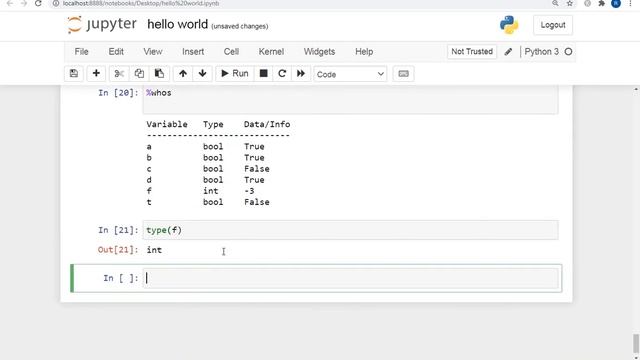The height and width of the screenshot is (360, 640).
Task: Open the cell type Code dropdown
Action: click(x=350, y=74)
